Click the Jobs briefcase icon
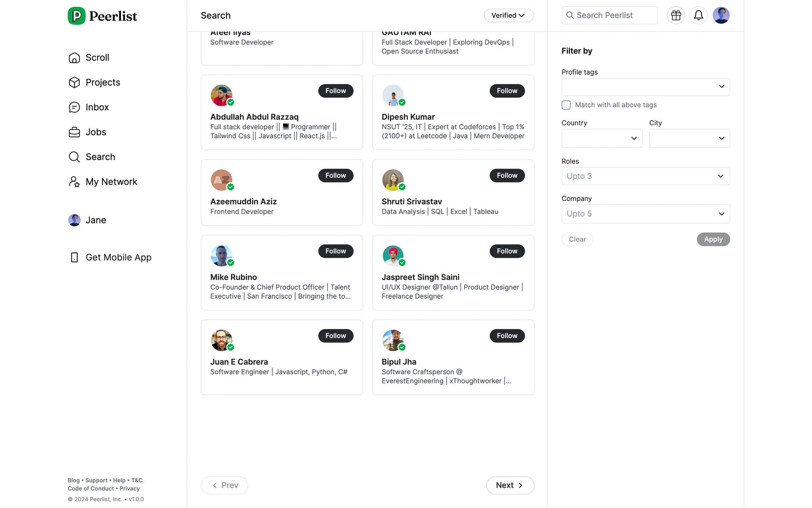Screen dimensions: 812x508 click(74, 133)
